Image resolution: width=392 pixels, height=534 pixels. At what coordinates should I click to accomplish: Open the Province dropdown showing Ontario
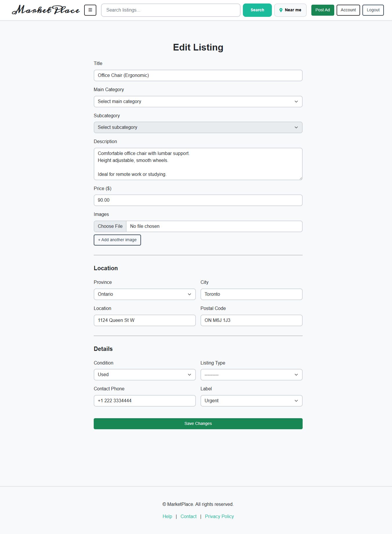coord(144,294)
